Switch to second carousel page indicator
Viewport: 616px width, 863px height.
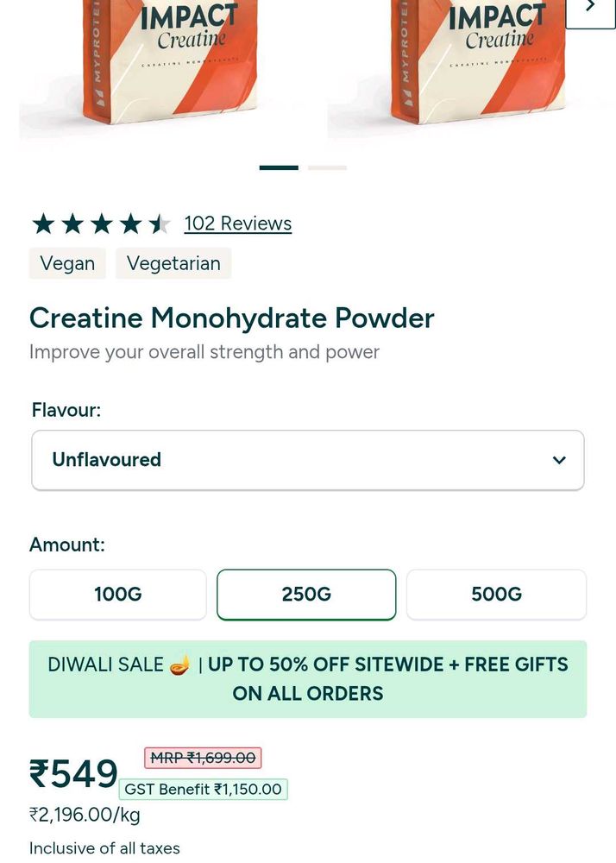(327, 167)
